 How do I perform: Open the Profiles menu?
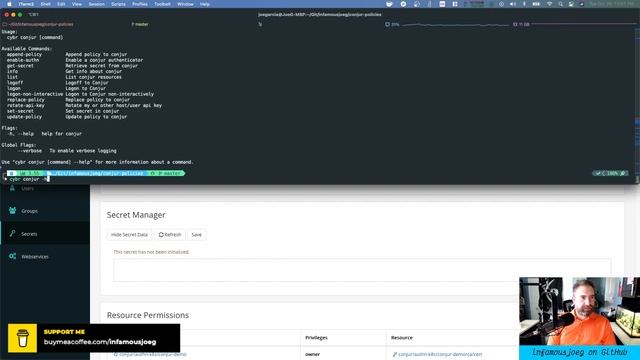[140, 4]
